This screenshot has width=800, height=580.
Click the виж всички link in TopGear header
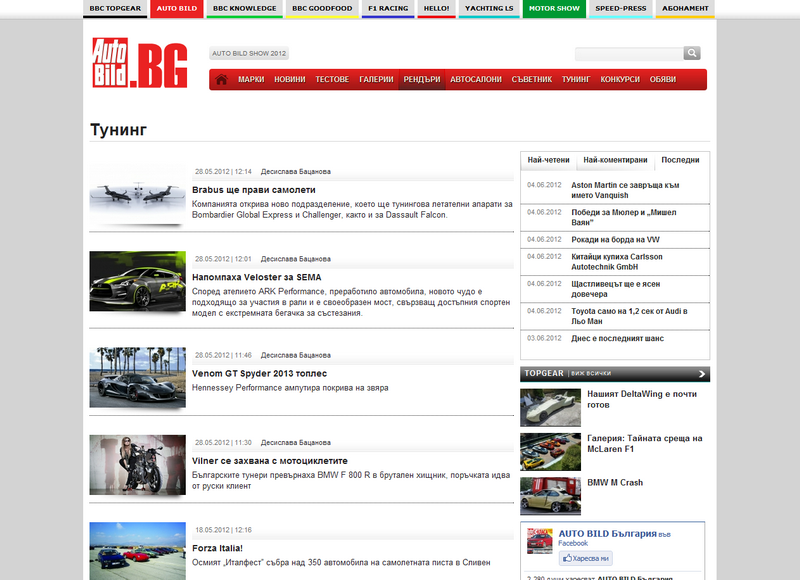point(591,373)
